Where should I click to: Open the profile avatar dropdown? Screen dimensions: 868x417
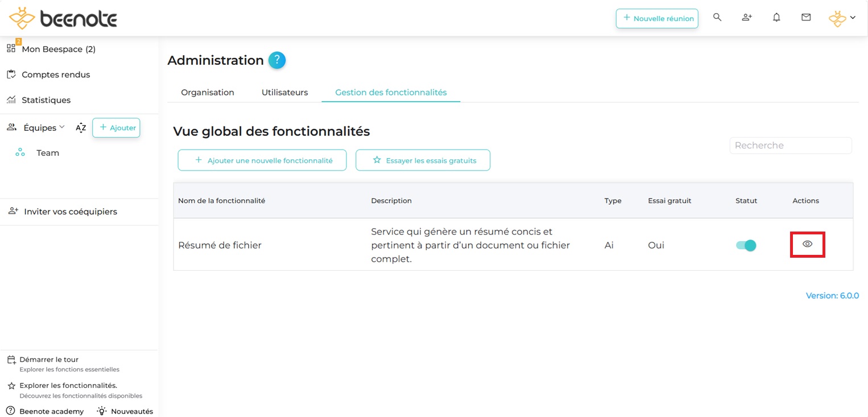pyautogui.click(x=842, y=18)
